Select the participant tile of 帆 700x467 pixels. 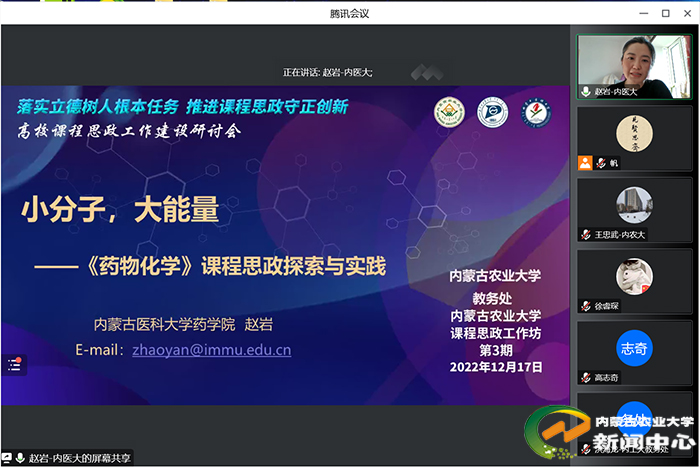point(634,138)
